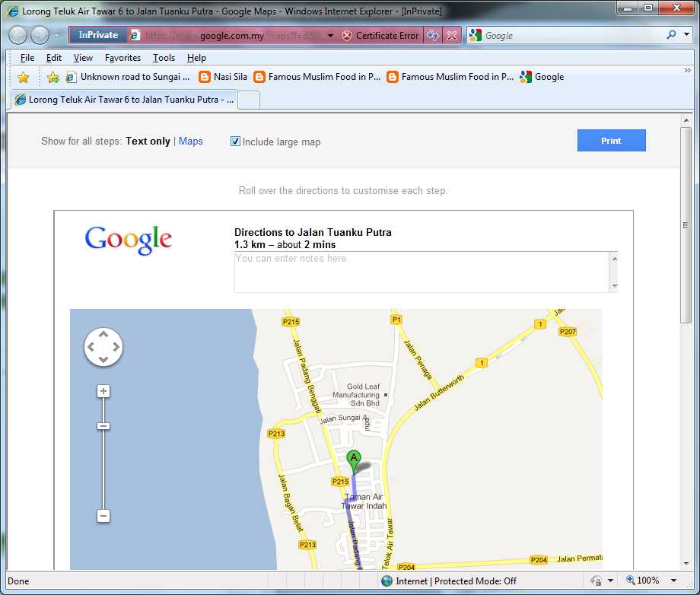700x595 pixels.
Task: Open the Tools menu
Action: point(164,57)
